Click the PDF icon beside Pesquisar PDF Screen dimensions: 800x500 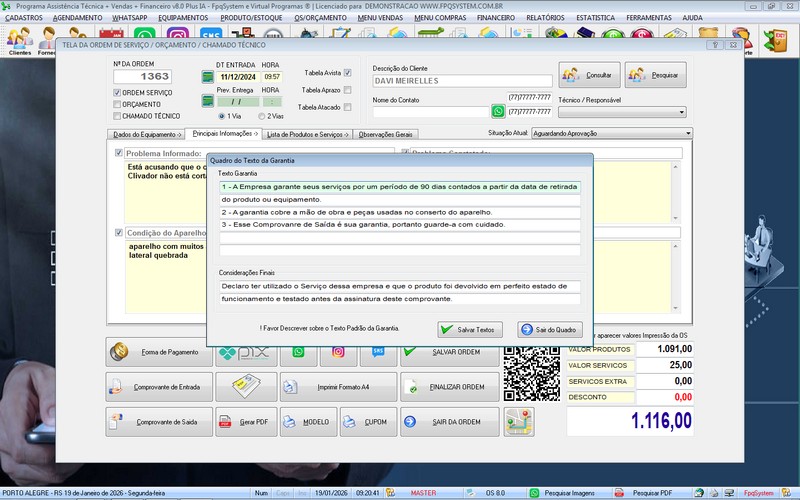[619, 493]
